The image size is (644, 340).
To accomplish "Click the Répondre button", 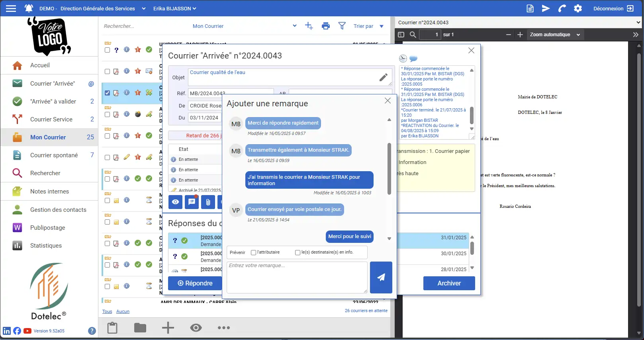I will (x=195, y=283).
